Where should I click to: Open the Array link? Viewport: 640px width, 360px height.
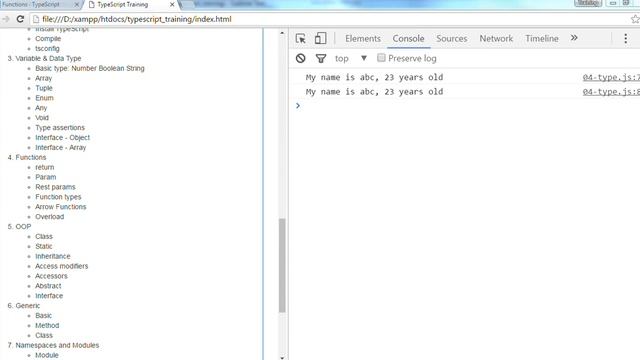click(43, 78)
